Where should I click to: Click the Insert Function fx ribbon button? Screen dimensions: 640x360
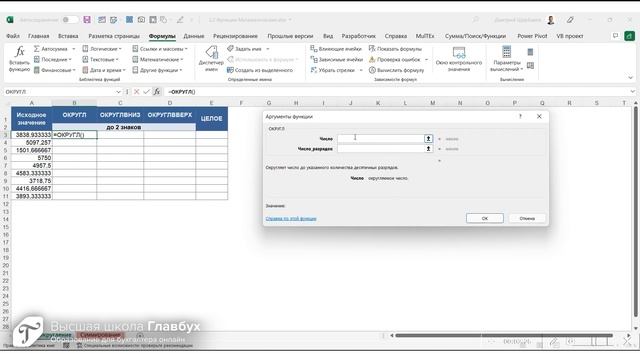(19, 58)
